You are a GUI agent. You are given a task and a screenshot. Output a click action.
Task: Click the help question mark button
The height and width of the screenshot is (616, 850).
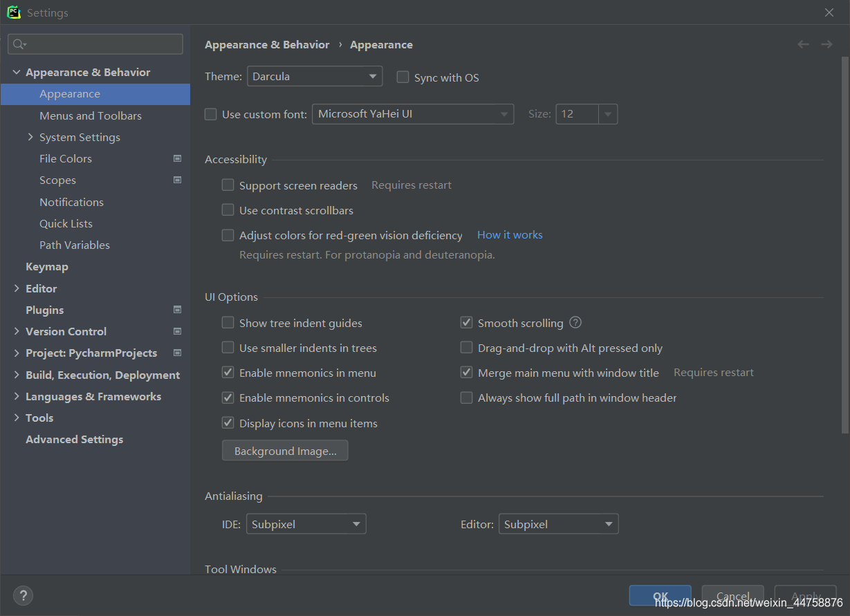click(x=23, y=595)
